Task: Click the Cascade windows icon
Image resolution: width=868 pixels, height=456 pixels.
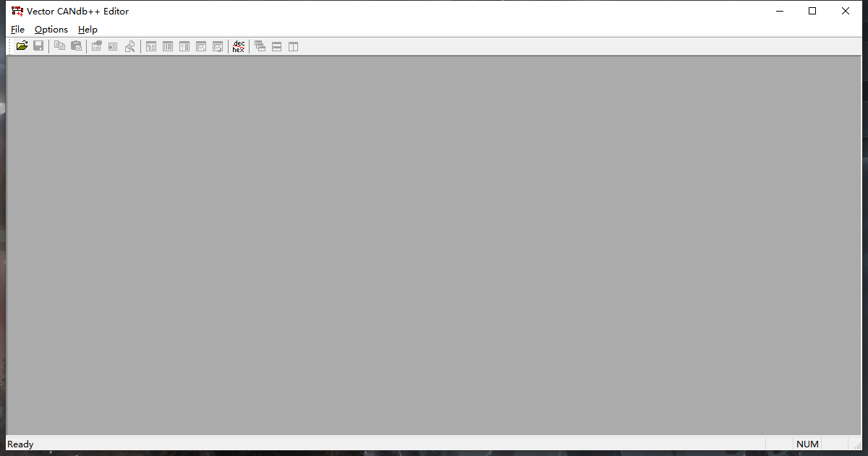Action: click(x=260, y=46)
